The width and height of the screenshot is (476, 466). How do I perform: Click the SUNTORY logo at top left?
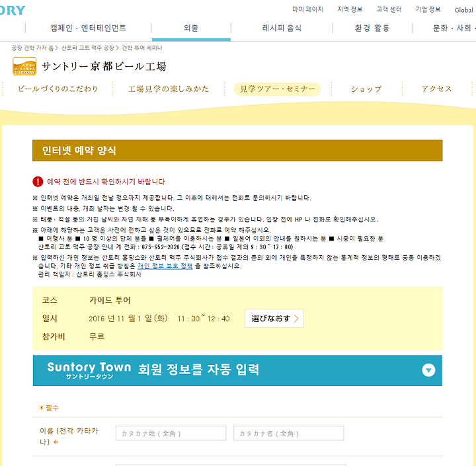(x=13, y=11)
